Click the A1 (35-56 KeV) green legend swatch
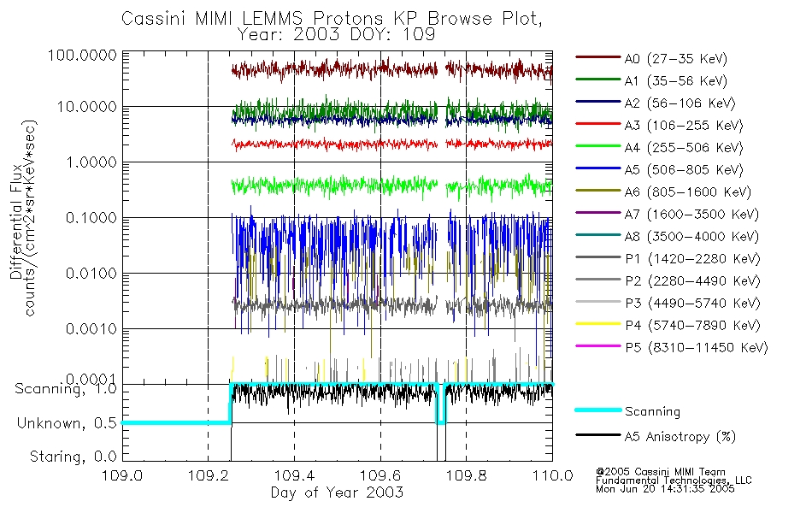Screen dimensions: 812x513 click(x=597, y=80)
